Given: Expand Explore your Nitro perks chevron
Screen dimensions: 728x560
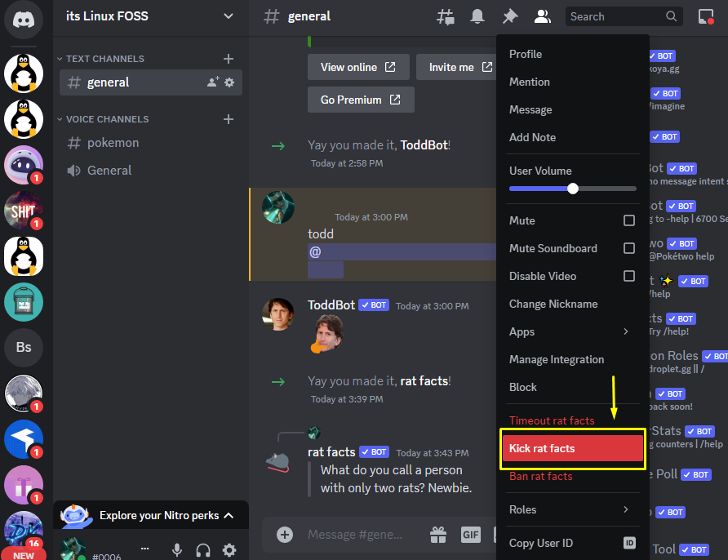Looking at the screenshot, I should click(229, 515).
